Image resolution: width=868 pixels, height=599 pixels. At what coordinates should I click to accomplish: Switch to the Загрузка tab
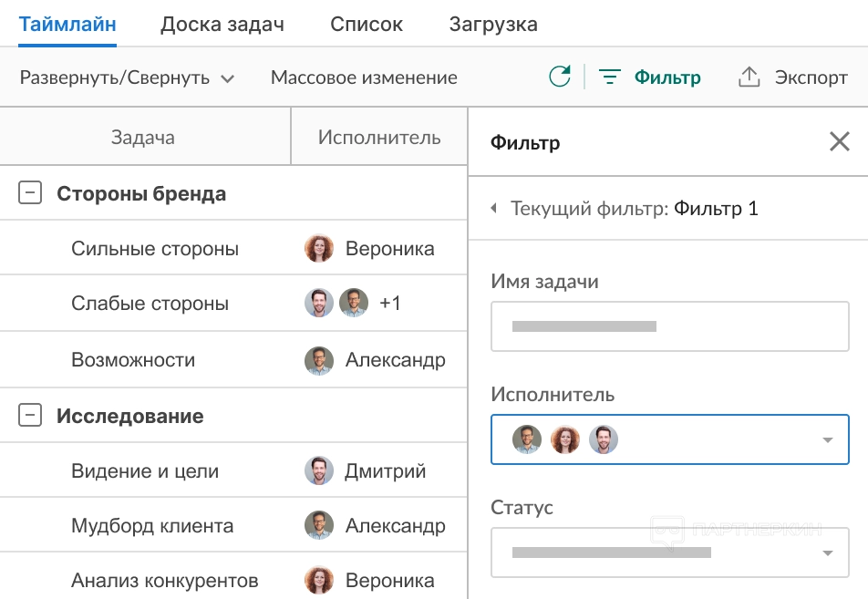492,25
